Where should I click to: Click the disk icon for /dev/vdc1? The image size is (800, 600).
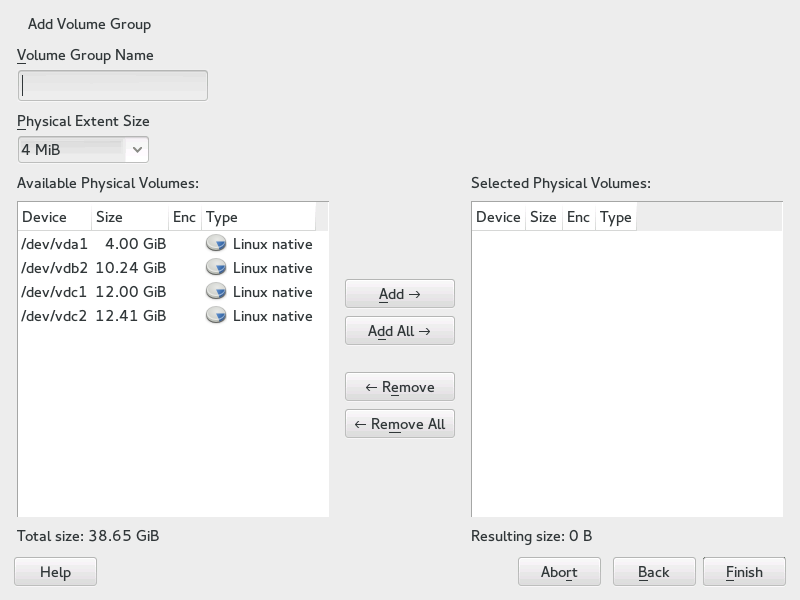pos(216,292)
